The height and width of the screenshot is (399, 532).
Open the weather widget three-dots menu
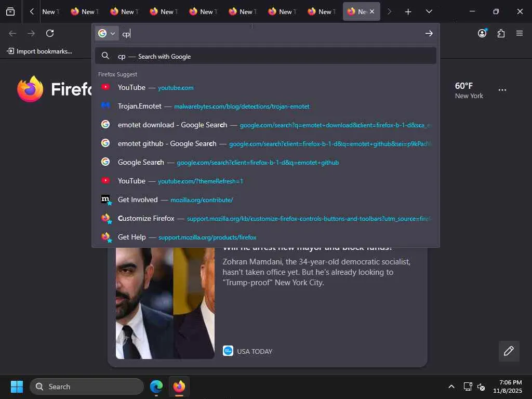(x=502, y=90)
